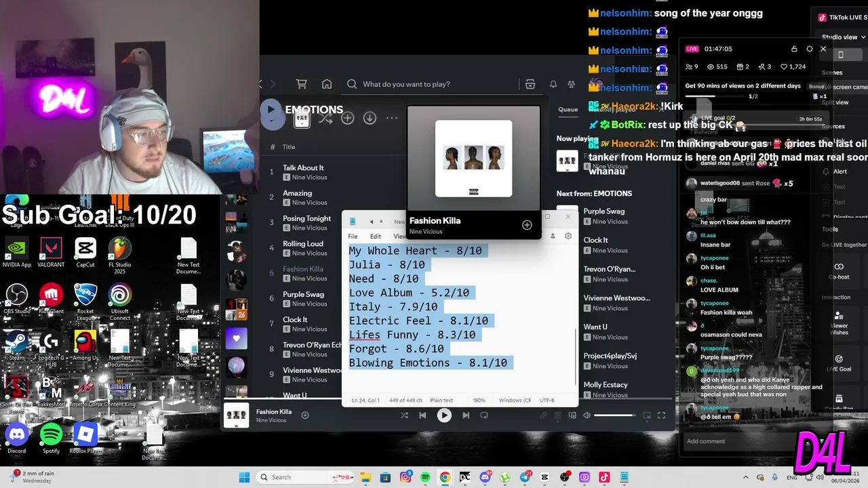Screen dimensions: 868x488
Task: Focus the Add comment field
Action: click(741, 441)
